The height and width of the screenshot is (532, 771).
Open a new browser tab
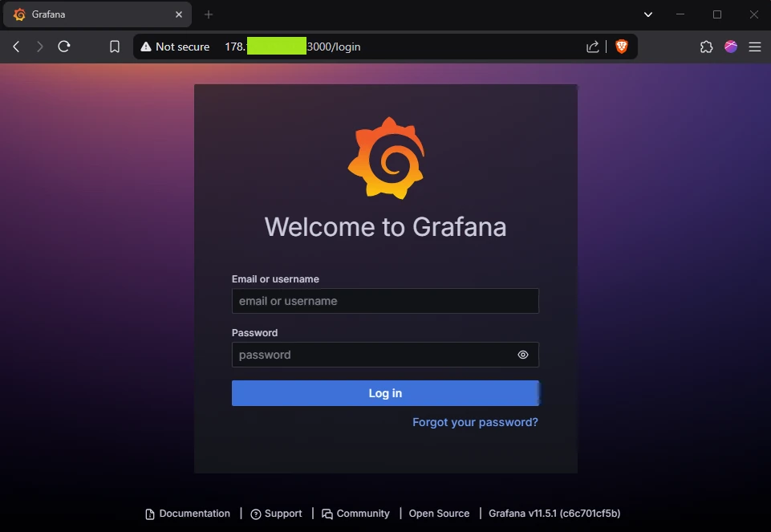tap(207, 14)
